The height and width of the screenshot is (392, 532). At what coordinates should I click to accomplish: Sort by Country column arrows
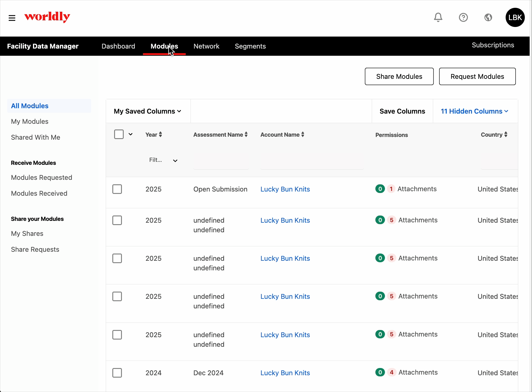(x=506, y=135)
